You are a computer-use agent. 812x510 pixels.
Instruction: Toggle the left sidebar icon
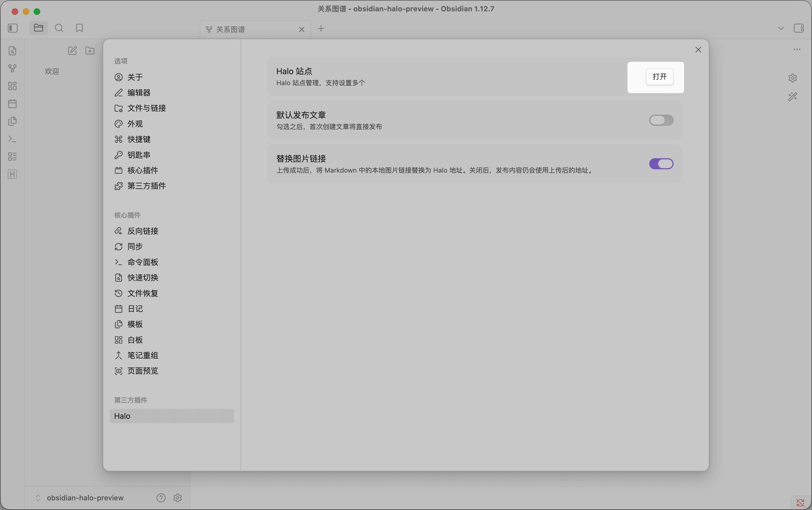point(13,28)
